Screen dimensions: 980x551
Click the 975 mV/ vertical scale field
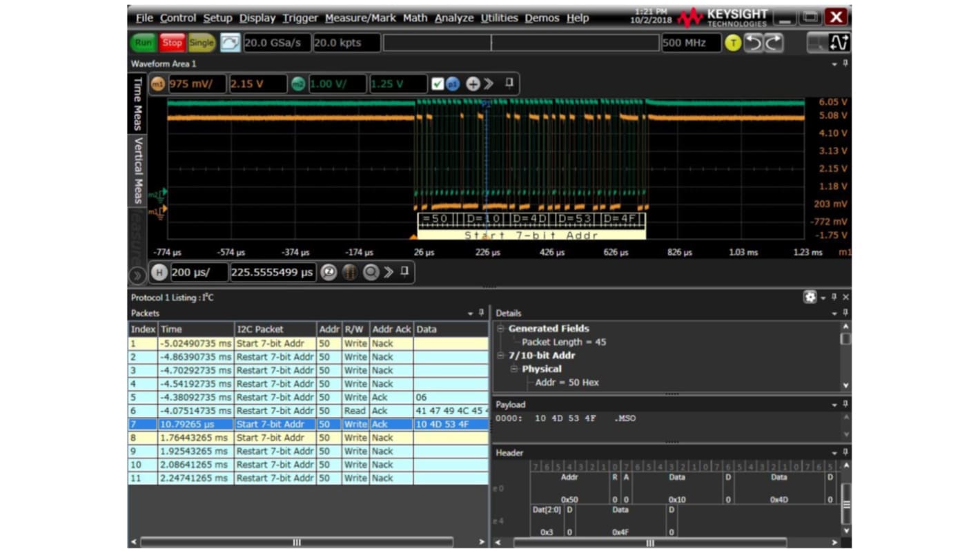point(197,84)
